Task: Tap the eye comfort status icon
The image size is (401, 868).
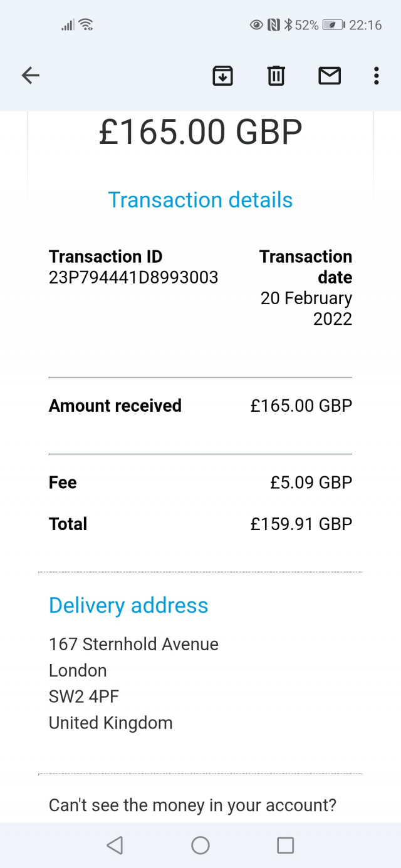Action: pyautogui.click(x=256, y=25)
